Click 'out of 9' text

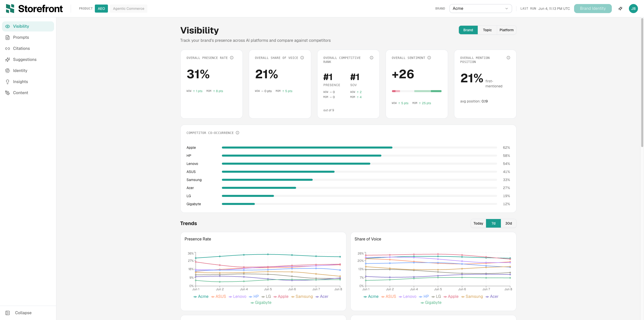pyautogui.click(x=329, y=110)
